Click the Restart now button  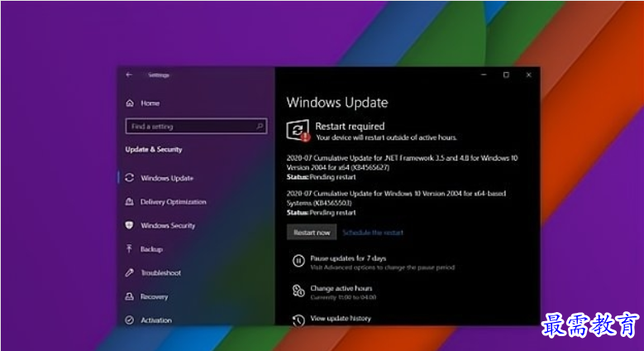312,232
